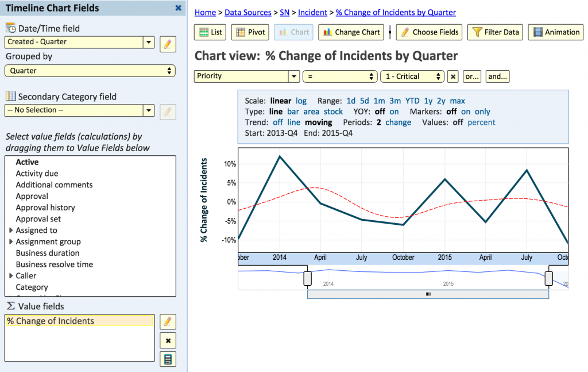Image resolution: width=588 pixels, height=372 pixels.
Task: Open the Change Chart option
Action: [x=351, y=32]
